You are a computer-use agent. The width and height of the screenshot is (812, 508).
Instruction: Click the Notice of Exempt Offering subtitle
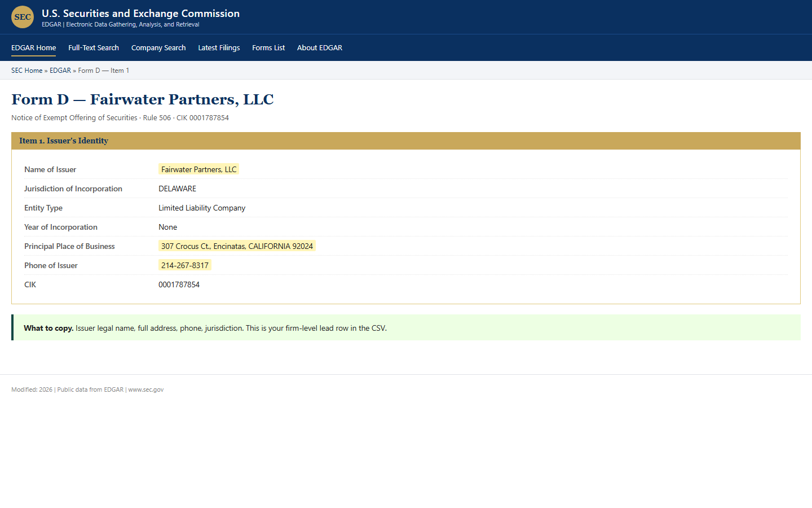coord(120,118)
